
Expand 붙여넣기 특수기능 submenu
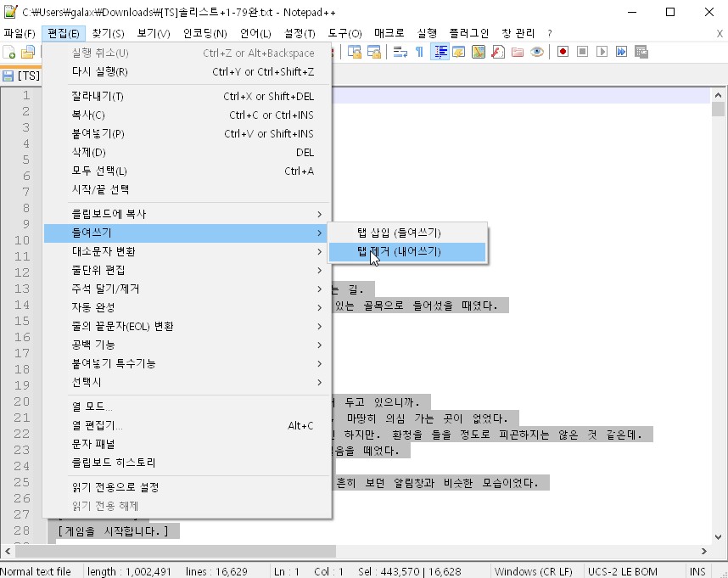[187, 363]
